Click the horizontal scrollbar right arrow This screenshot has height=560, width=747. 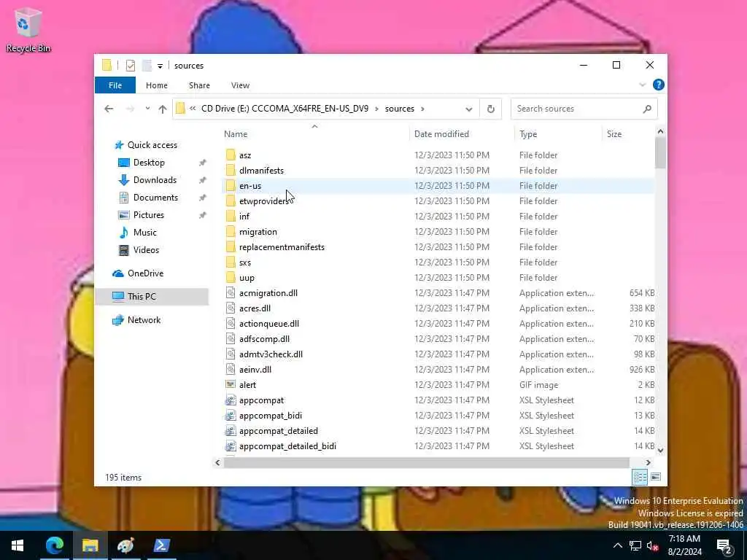click(648, 462)
